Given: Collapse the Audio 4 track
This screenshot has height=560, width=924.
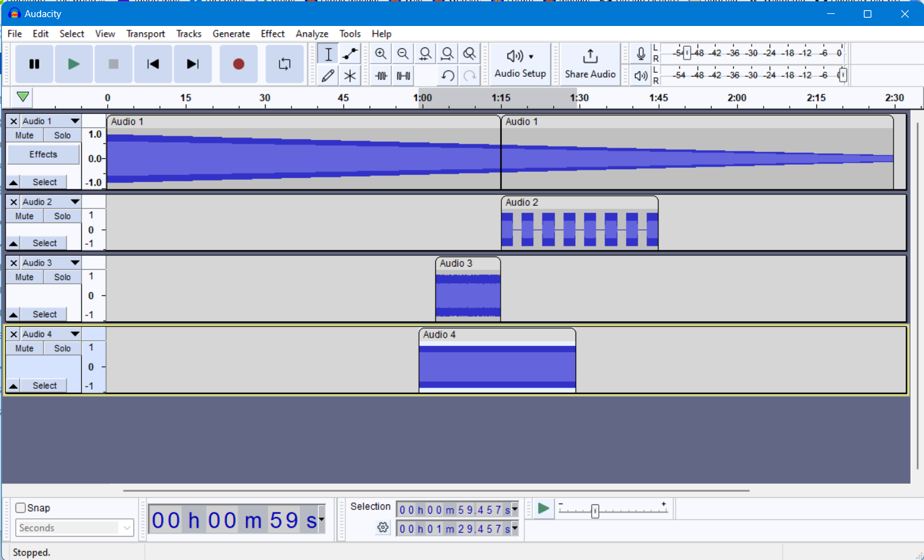Looking at the screenshot, I should click(13, 386).
